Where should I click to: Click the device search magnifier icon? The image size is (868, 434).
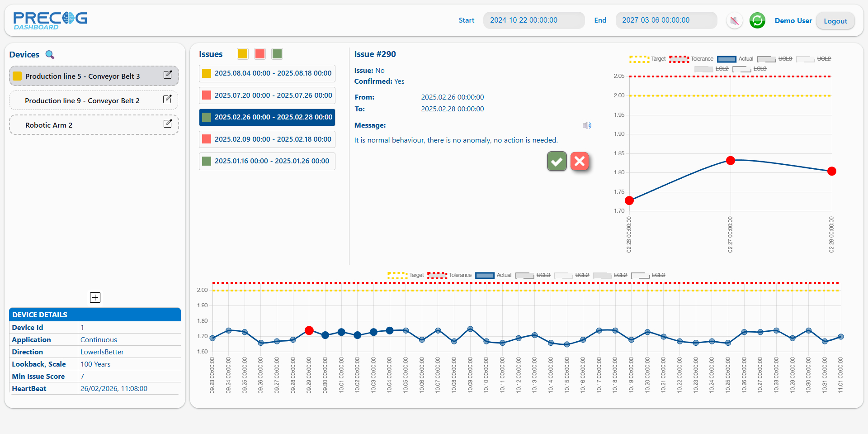(x=50, y=55)
